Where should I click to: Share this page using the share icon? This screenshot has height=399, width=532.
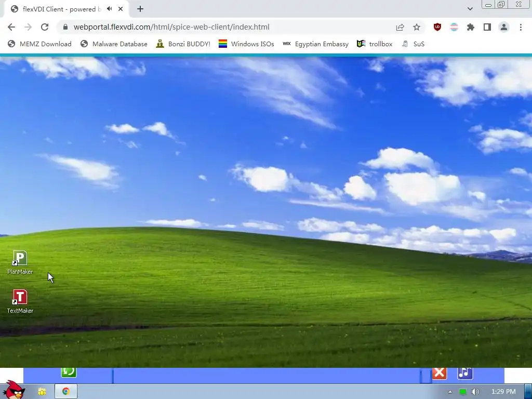400,28
